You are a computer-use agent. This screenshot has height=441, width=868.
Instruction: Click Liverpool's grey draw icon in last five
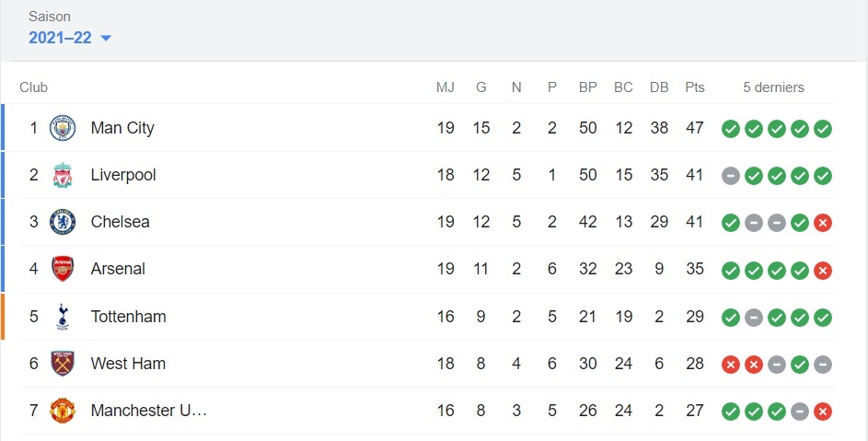731,176
